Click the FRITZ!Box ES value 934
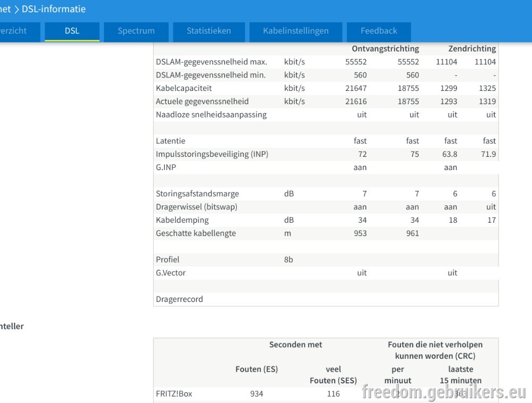The image size is (532, 403). (x=256, y=394)
